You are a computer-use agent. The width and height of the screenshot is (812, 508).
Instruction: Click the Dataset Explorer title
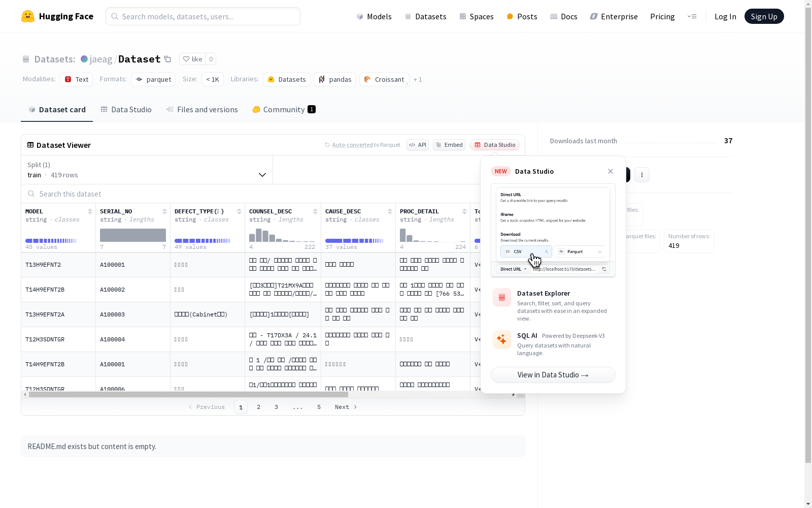tap(544, 293)
